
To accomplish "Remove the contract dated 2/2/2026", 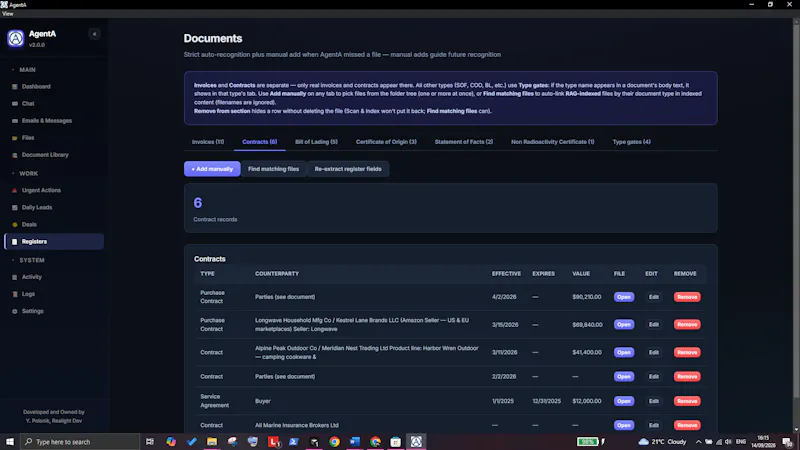I will [687, 377].
